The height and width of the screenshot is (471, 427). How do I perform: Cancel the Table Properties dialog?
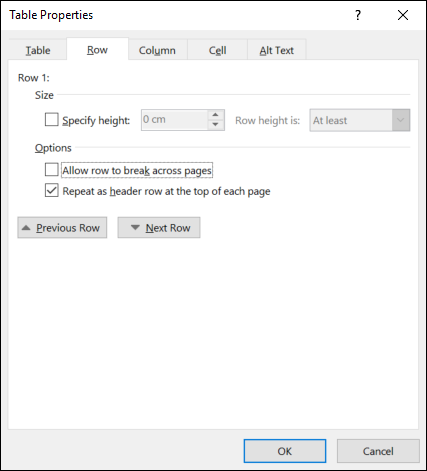[378, 451]
